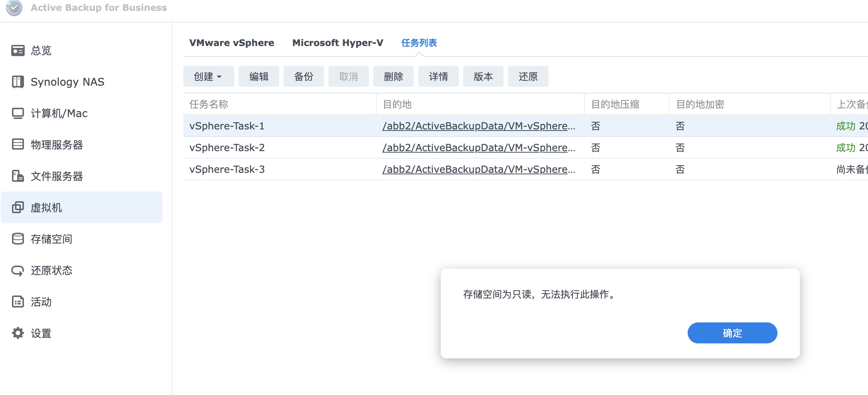The image size is (868, 395).
Task: Click the Active Backup for Business title
Action: [99, 7]
